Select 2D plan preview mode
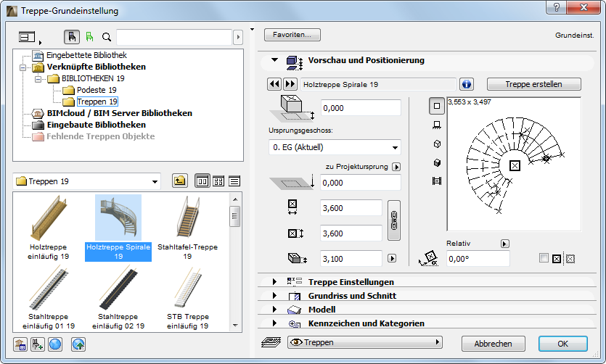Image resolution: width=606 pixels, height=364 pixels. [x=437, y=106]
